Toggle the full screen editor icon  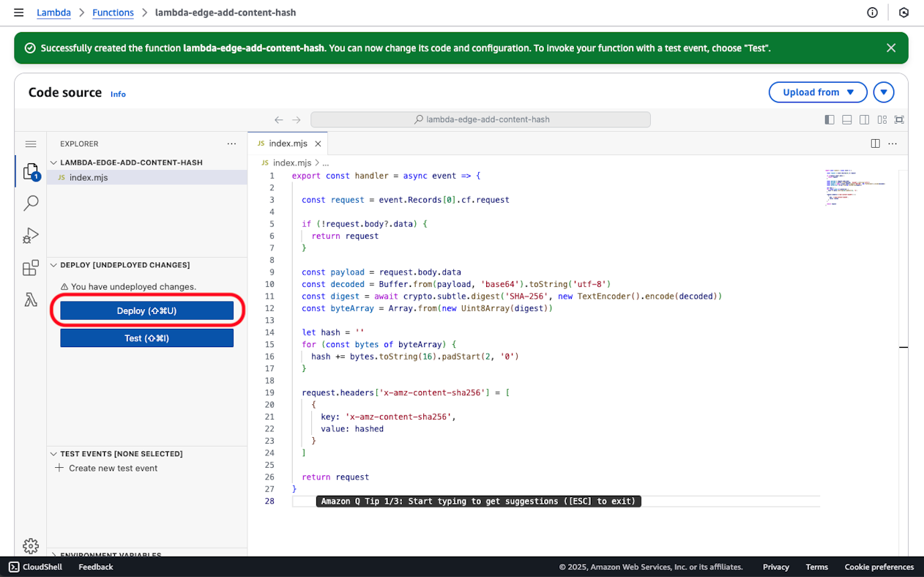[900, 119]
